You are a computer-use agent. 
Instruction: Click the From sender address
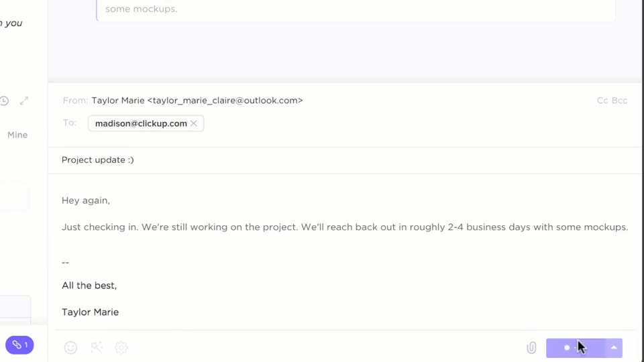[x=197, y=101]
